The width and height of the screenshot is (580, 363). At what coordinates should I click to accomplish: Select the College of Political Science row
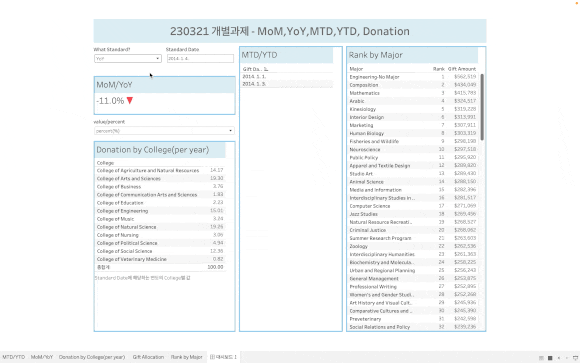click(160, 243)
